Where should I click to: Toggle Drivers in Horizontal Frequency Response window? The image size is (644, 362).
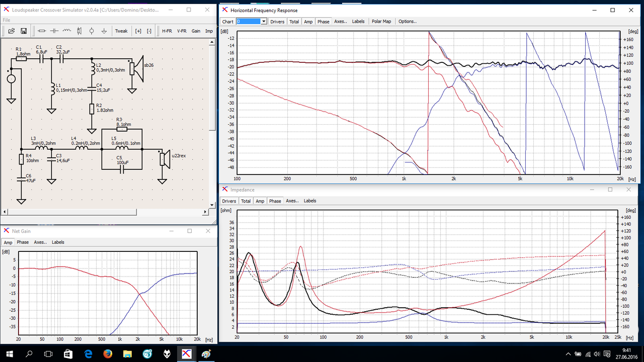click(x=277, y=22)
